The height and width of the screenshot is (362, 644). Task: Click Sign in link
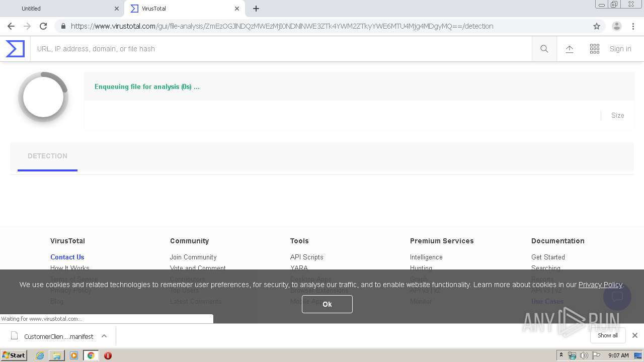click(620, 49)
